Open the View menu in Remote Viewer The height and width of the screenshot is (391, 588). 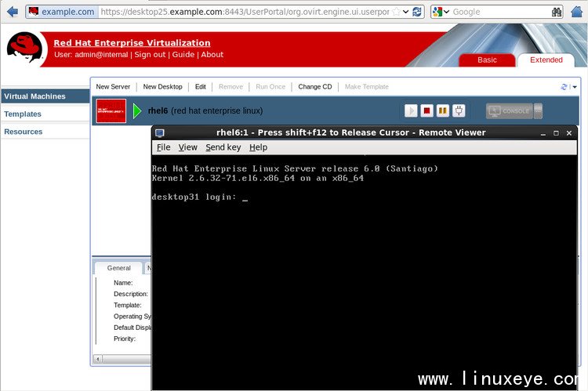pyautogui.click(x=187, y=147)
